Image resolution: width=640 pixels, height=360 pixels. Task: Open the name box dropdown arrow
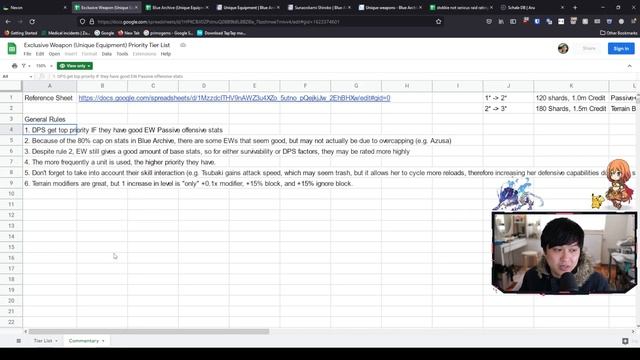click(x=31, y=76)
